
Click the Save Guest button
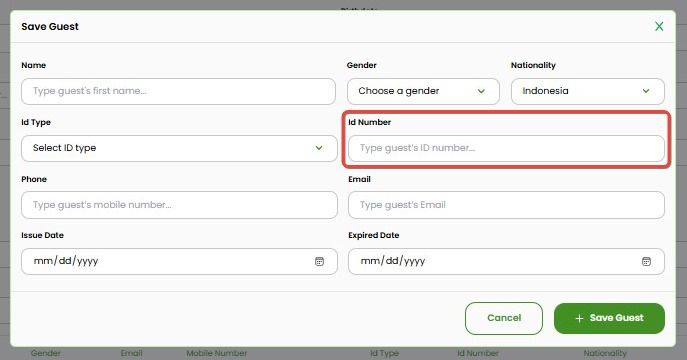click(x=609, y=318)
